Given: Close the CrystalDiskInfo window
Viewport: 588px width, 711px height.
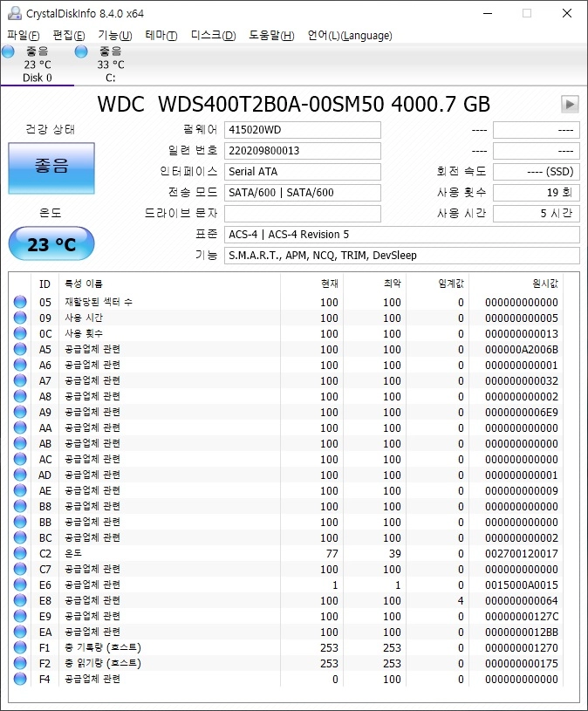Looking at the screenshot, I should pos(567,13).
